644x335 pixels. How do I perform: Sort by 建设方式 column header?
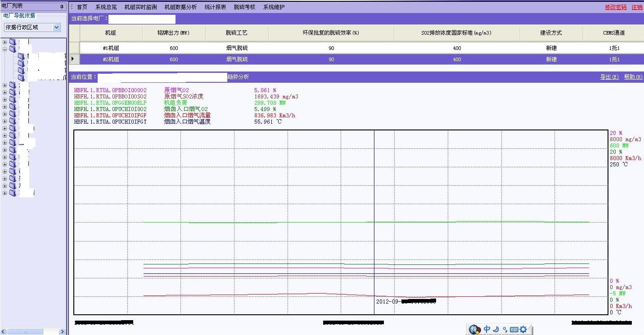tap(551, 33)
